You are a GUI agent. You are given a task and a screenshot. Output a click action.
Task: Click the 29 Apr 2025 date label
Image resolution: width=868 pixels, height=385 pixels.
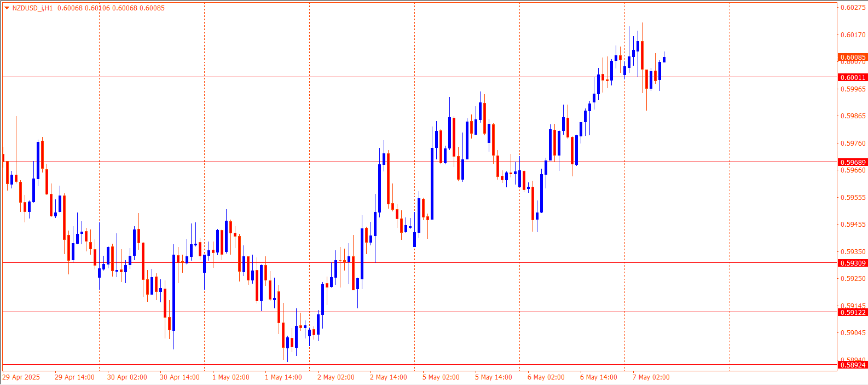[x=21, y=377]
